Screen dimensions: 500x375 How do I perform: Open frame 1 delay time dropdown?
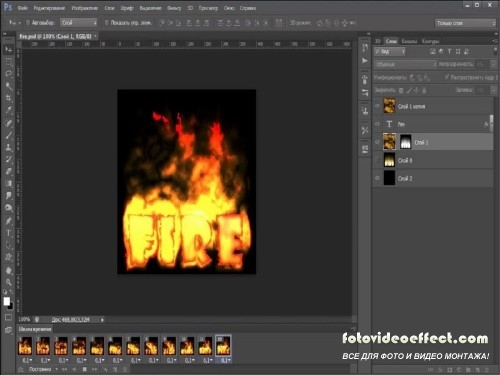[27, 360]
